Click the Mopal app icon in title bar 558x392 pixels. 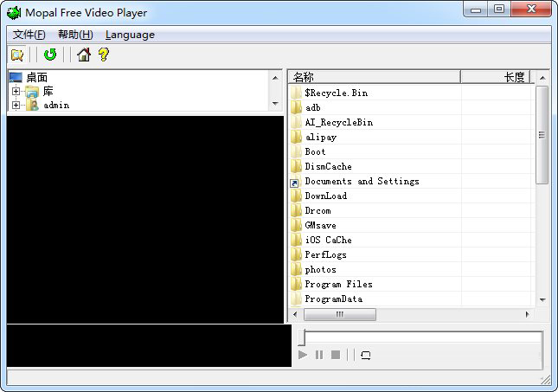[x=14, y=12]
